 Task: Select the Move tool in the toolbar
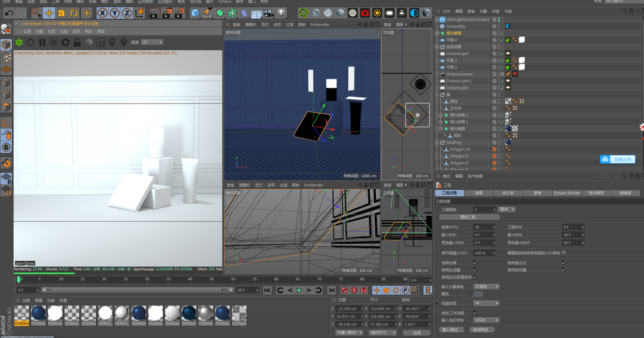pos(49,13)
